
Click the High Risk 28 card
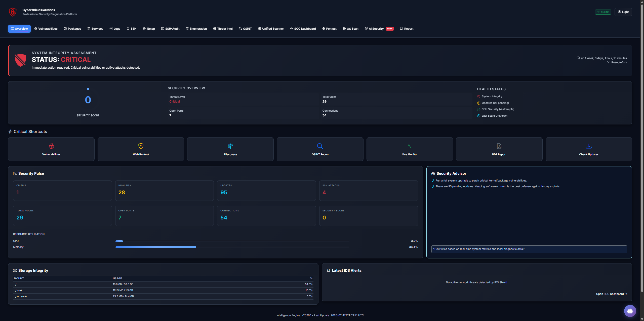pyautogui.click(x=164, y=191)
